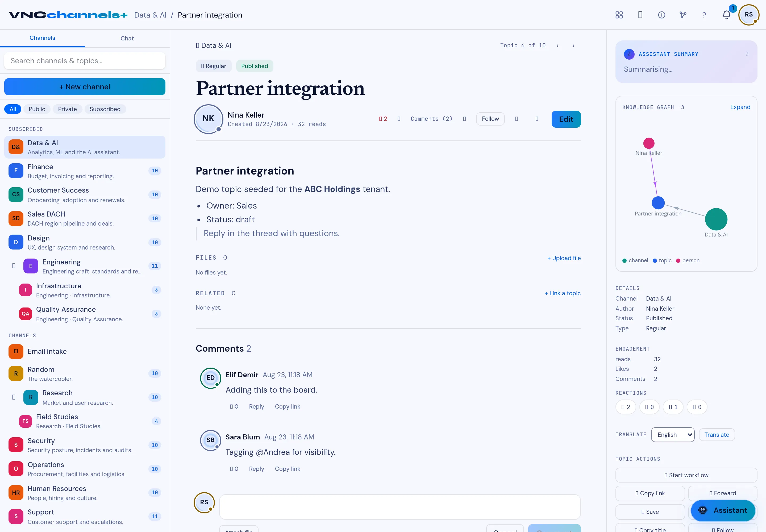Image resolution: width=766 pixels, height=532 pixels.
Task: Click the Human Resources HR icon
Action: click(x=16, y=493)
